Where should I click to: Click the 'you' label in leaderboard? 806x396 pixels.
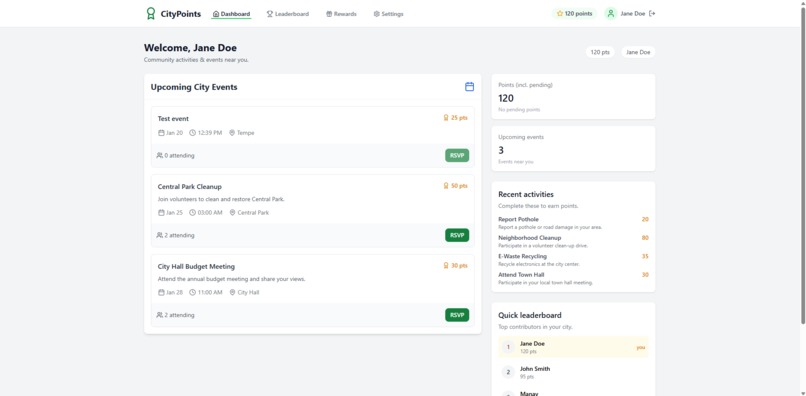pyautogui.click(x=640, y=347)
